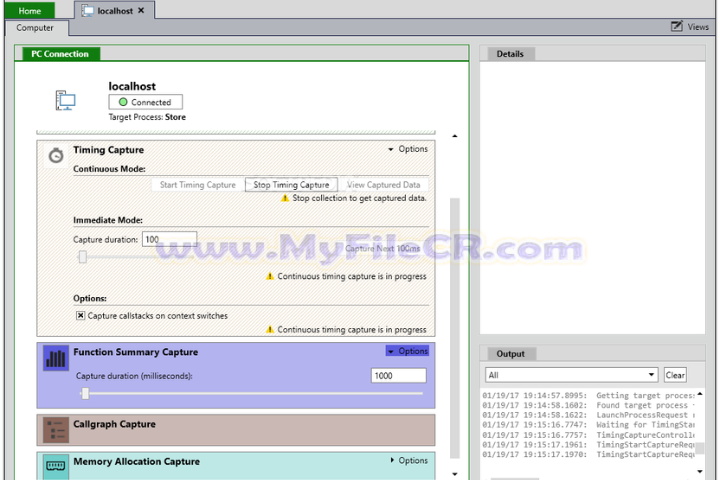Click 'TimingCaptureControlle' log line
Viewport: 720px width, 480px height.
589,435
